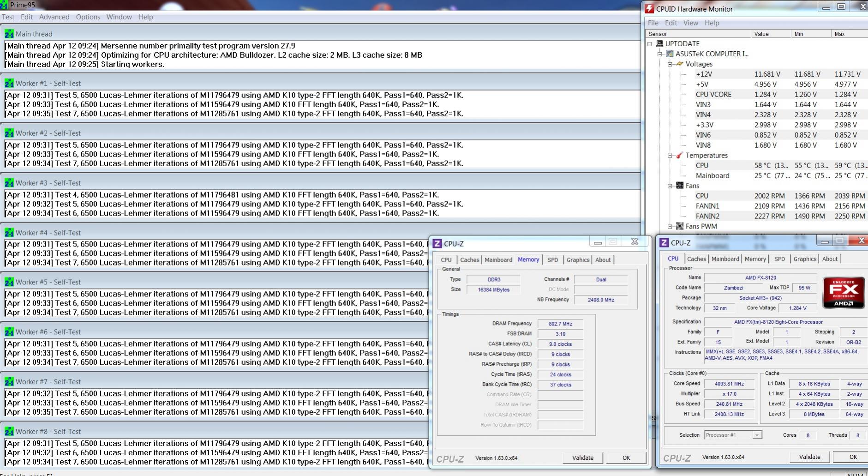Open Hardware Monitor Help menu
Viewport: 868px width, 476px height.
pos(712,23)
